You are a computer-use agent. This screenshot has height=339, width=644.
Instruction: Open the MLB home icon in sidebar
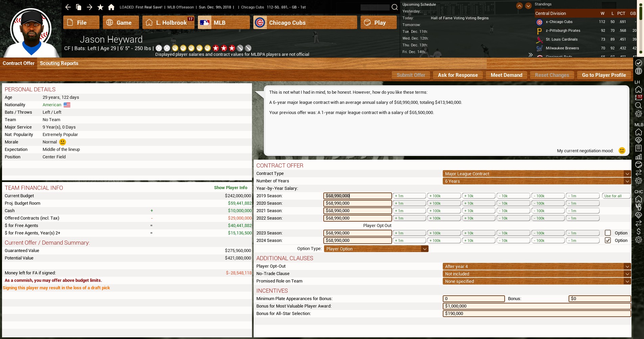(x=639, y=132)
